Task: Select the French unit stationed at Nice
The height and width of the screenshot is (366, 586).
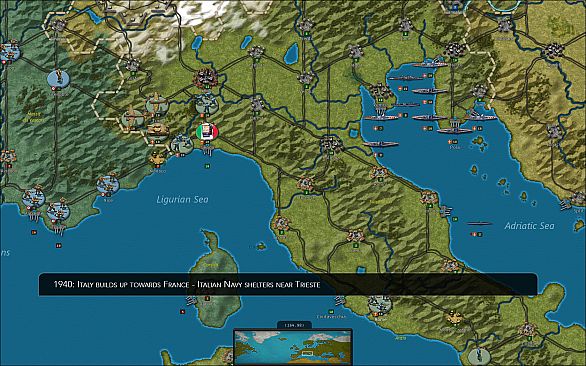Action: pyautogui.click(x=108, y=184)
